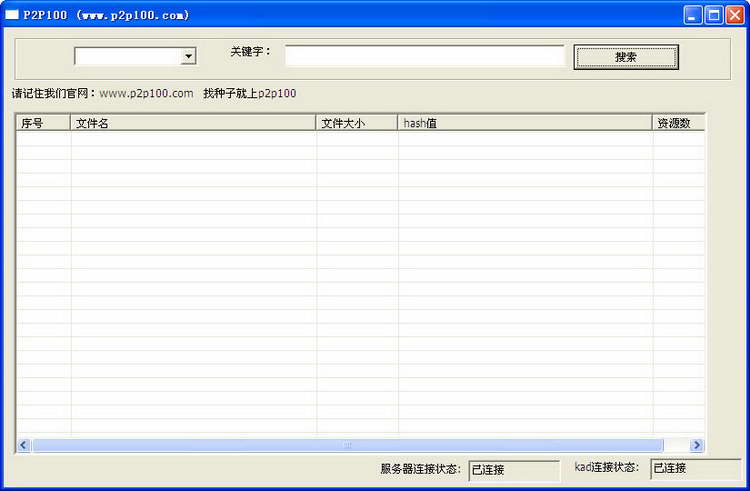The image size is (750, 491).
Task: Sort by the 序号 column header
Action: [x=43, y=123]
